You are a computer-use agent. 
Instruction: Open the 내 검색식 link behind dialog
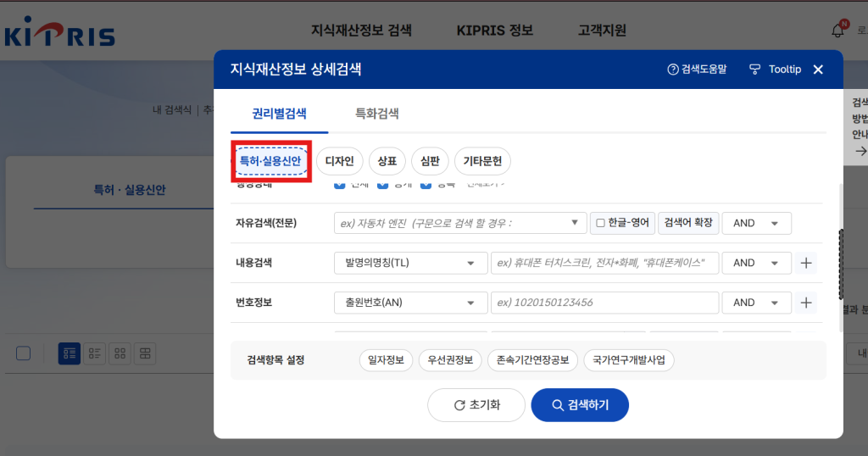pyautogui.click(x=171, y=110)
